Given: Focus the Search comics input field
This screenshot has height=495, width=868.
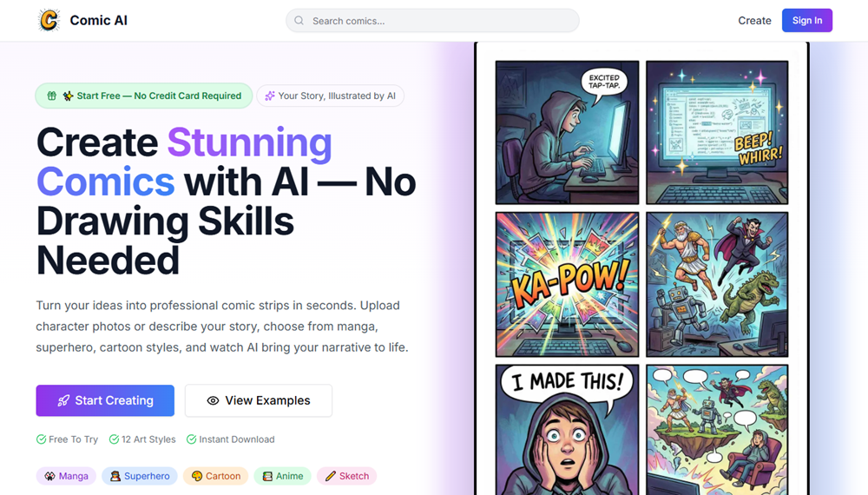Looking at the screenshot, I should pos(432,21).
